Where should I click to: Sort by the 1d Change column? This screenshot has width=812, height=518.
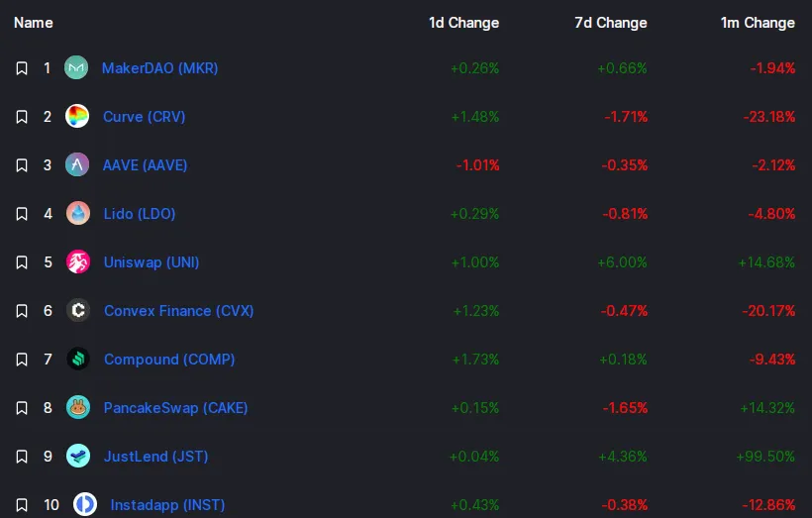pos(464,23)
